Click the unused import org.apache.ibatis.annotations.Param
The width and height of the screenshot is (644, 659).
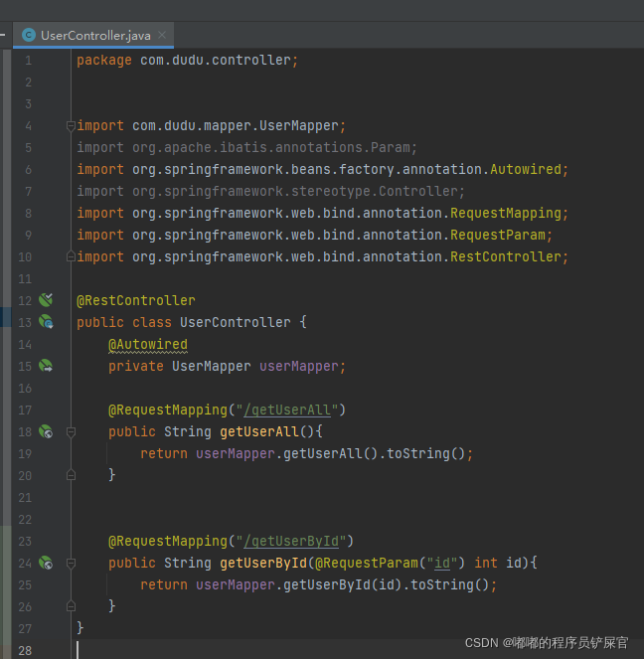click(x=246, y=147)
